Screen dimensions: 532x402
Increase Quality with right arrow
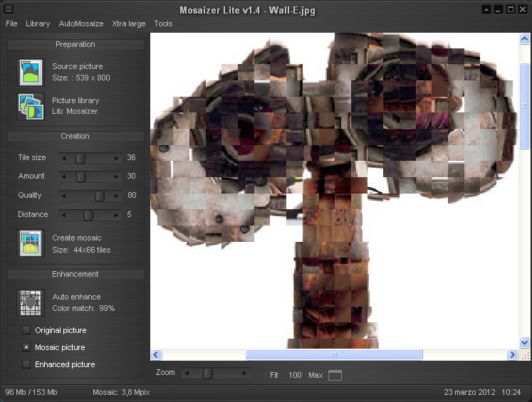point(116,196)
